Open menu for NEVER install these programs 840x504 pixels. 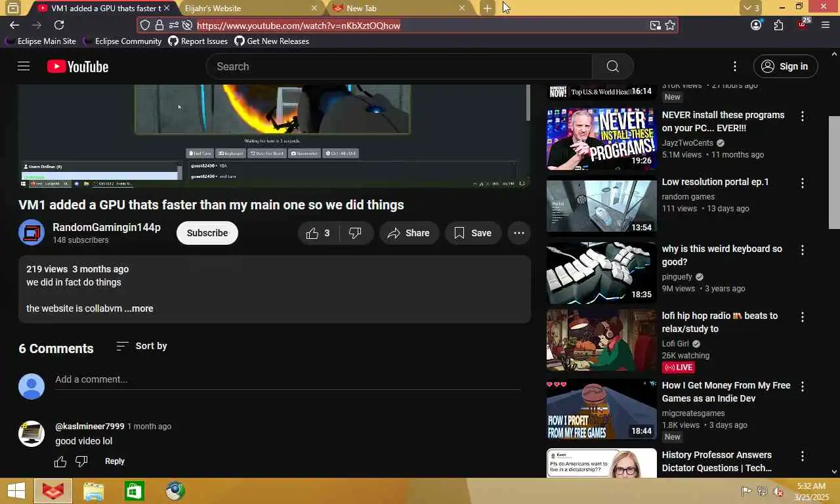point(802,116)
